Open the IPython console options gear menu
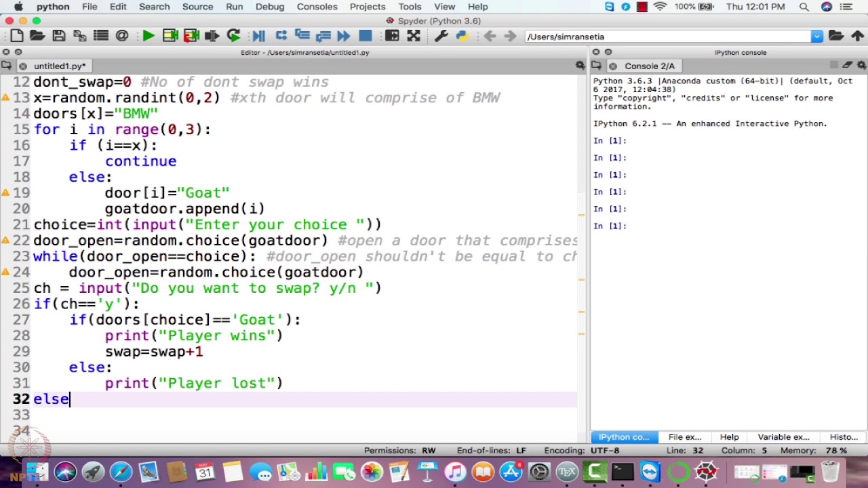Viewport: 868px width, 488px height. (x=861, y=66)
